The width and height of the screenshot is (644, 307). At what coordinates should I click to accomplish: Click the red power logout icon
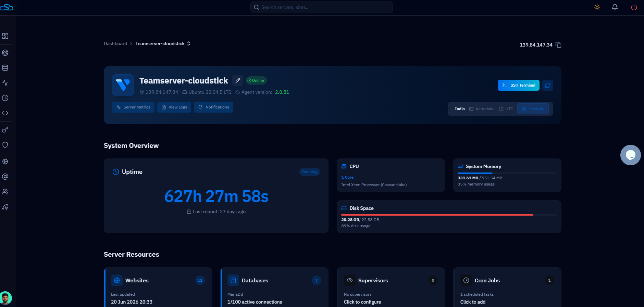(634, 7)
